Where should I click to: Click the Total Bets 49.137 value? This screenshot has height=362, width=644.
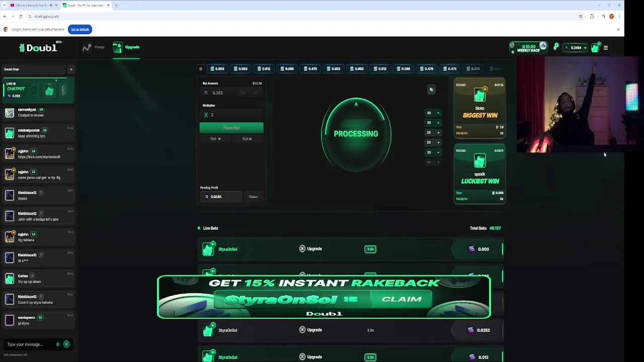pyautogui.click(x=495, y=228)
